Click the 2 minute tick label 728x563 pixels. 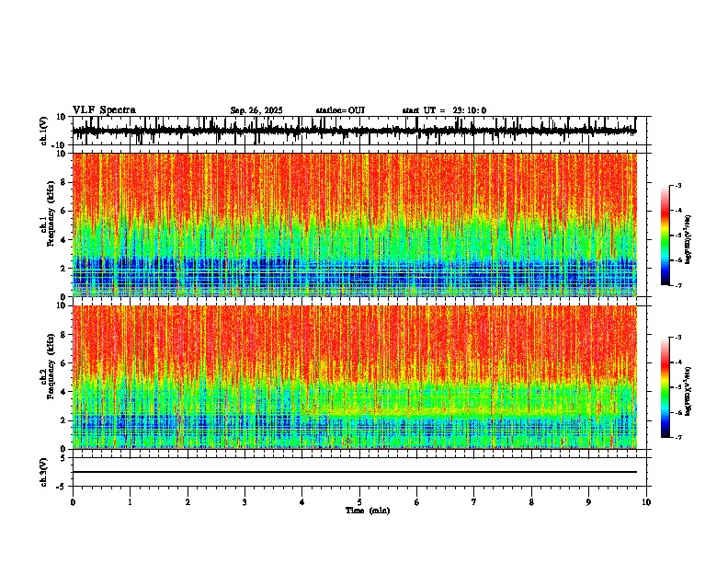(188, 502)
